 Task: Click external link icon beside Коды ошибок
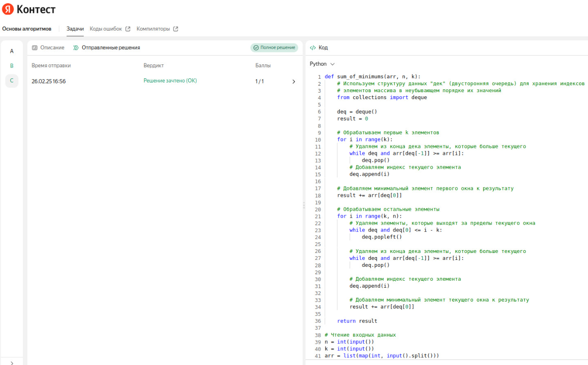[x=128, y=29]
